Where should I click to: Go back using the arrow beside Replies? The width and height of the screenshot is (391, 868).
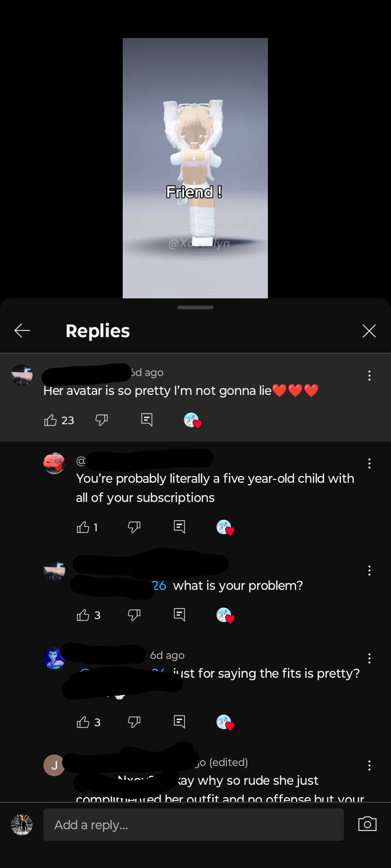pyautogui.click(x=22, y=331)
